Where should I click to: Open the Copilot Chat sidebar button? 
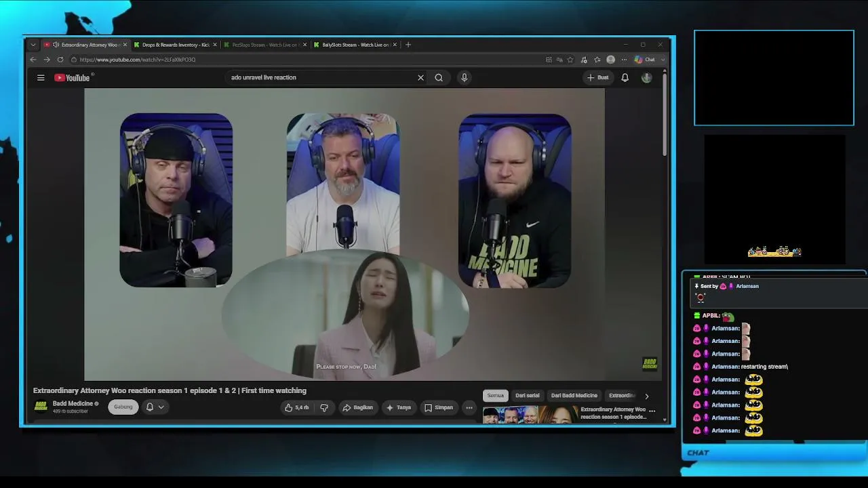645,60
